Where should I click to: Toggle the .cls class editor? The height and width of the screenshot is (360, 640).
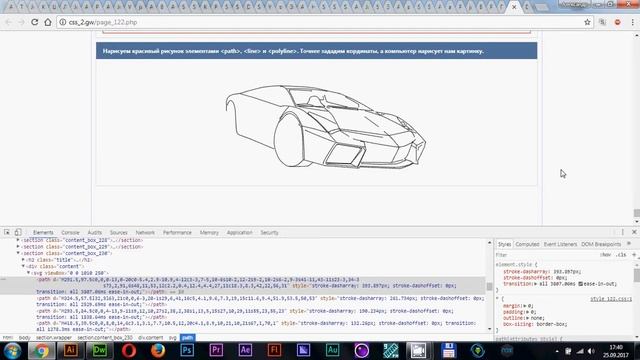click(x=621, y=255)
